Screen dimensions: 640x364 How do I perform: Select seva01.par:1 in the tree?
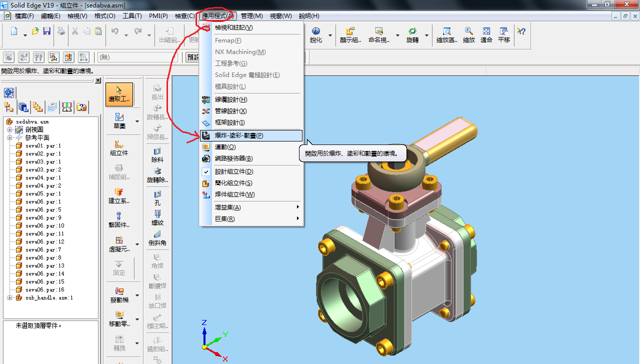point(42,146)
